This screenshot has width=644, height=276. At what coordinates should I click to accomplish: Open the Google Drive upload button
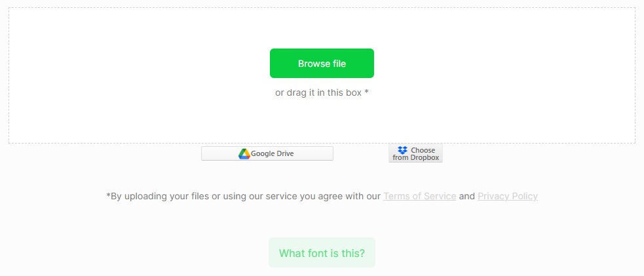tap(267, 153)
